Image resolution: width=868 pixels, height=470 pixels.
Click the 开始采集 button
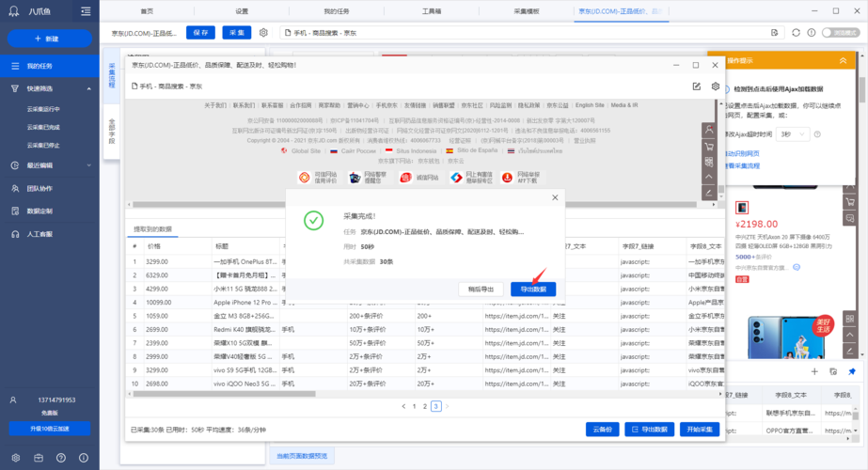tap(700, 429)
